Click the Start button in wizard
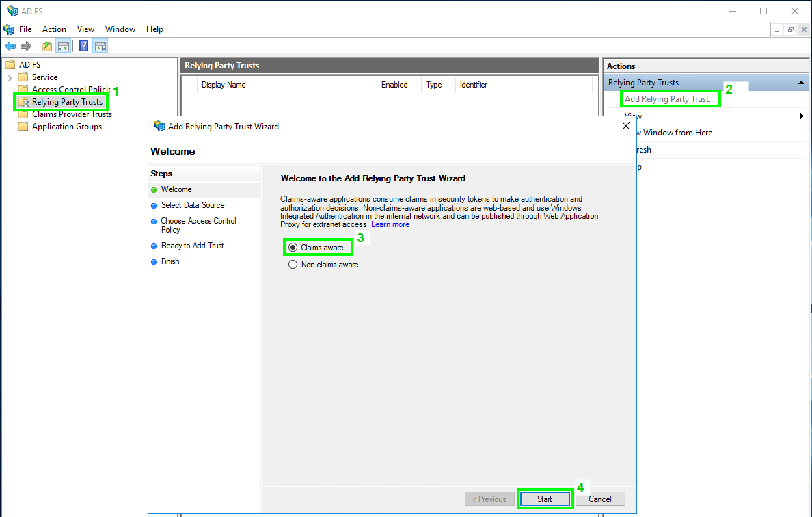Viewport: 812px width, 517px height. (544, 499)
